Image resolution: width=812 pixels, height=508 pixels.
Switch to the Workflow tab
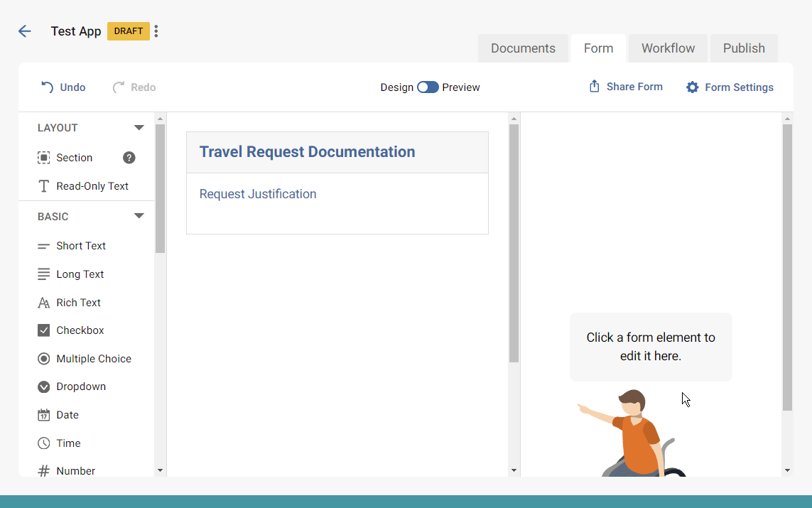[667, 48]
